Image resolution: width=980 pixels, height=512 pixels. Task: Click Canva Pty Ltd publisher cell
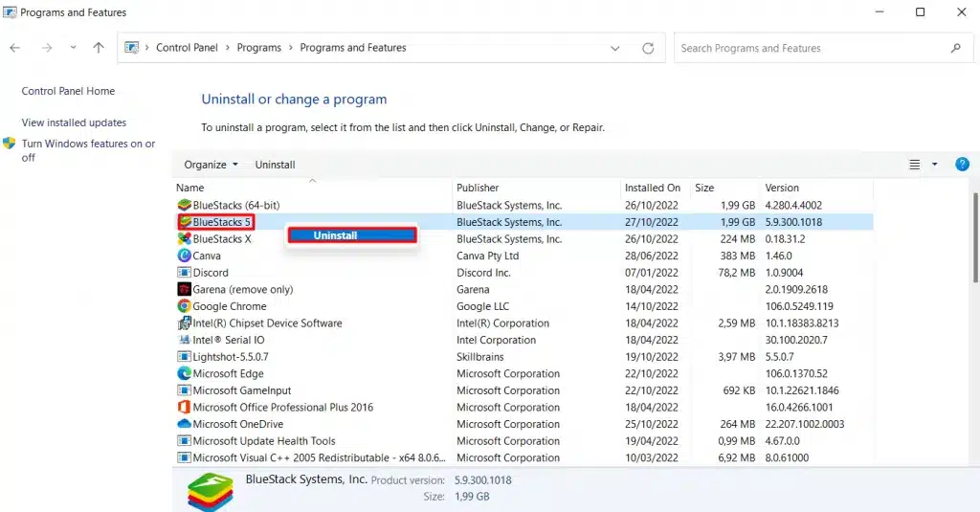[x=487, y=256]
